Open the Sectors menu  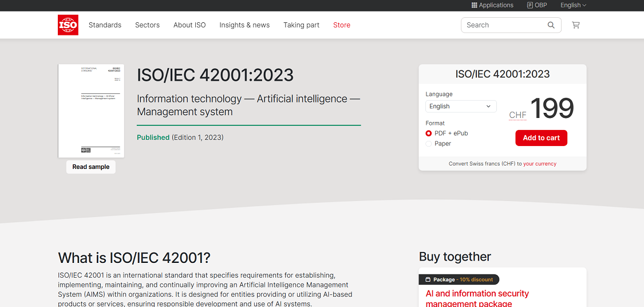coord(148,25)
